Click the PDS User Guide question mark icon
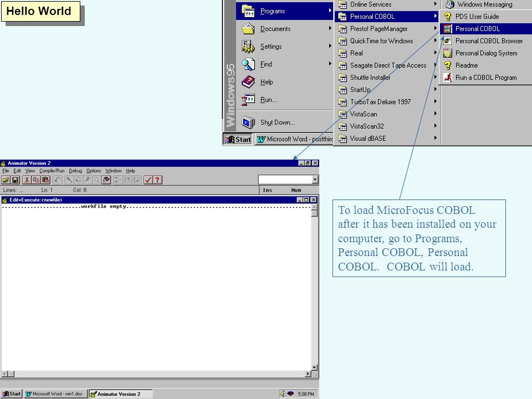Screen dimensions: 532x399 point(448,17)
